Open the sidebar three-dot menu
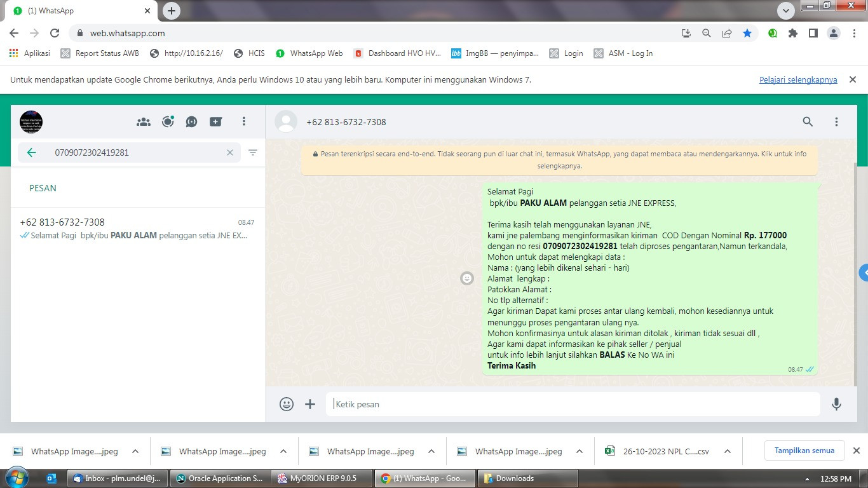Image resolution: width=868 pixels, height=488 pixels. coord(244,121)
